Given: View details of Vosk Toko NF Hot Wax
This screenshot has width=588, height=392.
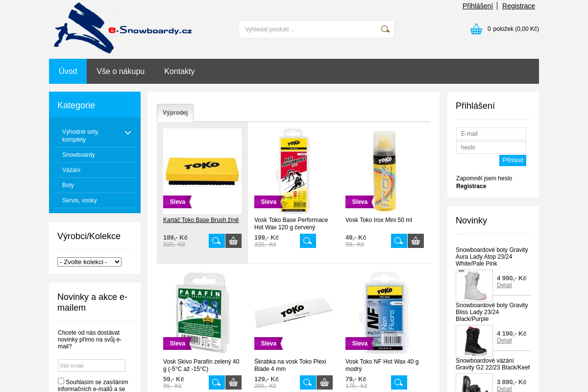Looking at the screenshot, I should click(x=399, y=382).
